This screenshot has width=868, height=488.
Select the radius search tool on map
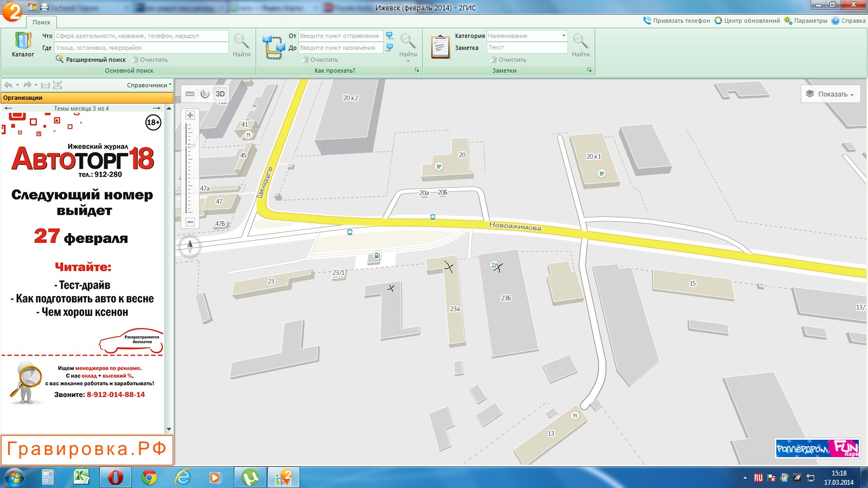(x=205, y=94)
